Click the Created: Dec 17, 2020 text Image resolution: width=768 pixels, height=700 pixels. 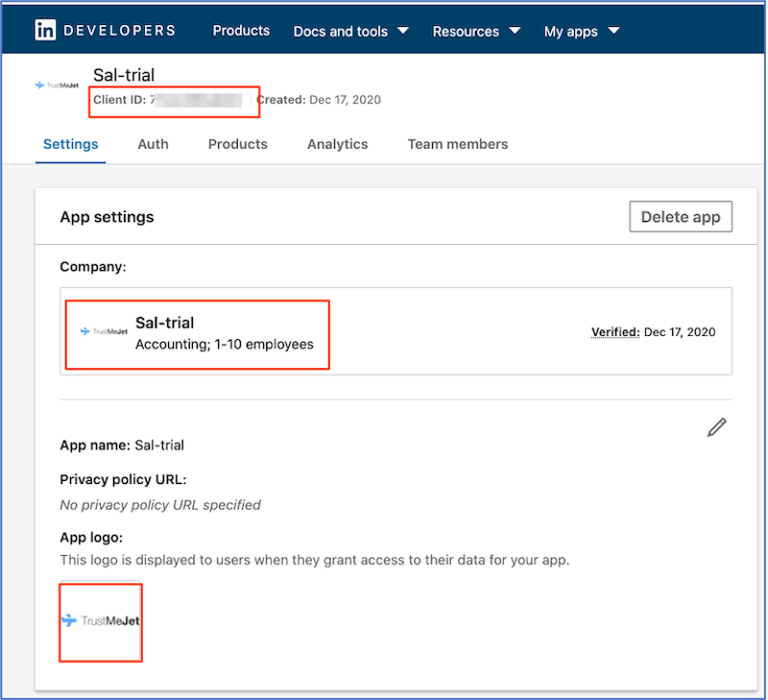point(319,100)
